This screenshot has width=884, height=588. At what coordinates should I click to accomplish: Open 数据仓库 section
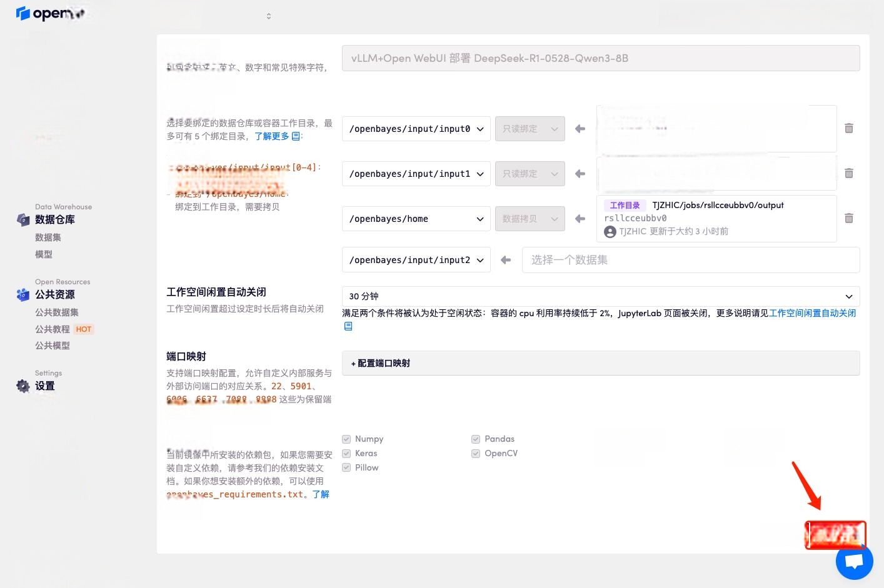click(55, 219)
